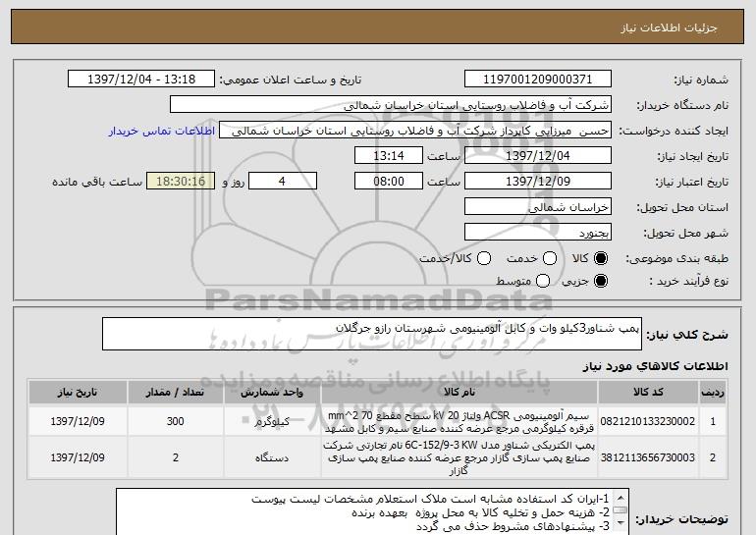Click the remaining days field showing 4

point(283,182)
